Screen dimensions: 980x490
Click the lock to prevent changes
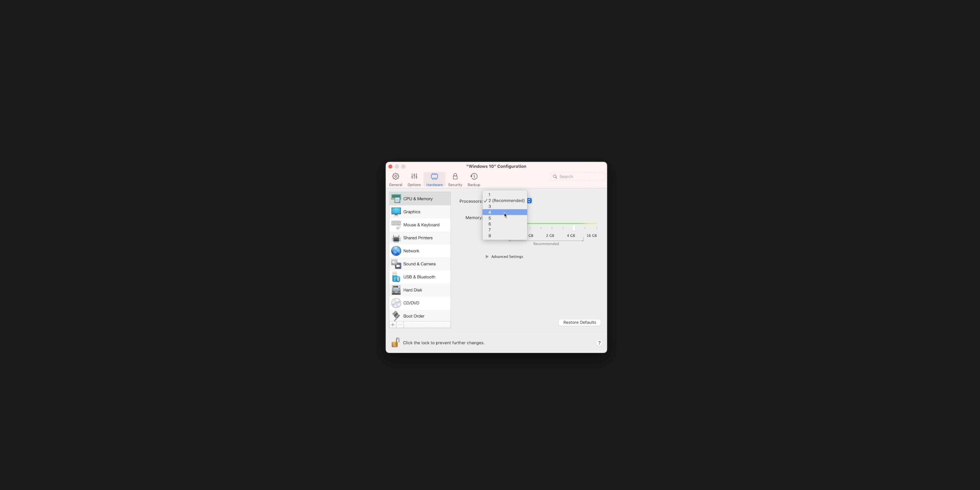pos(395,343)
